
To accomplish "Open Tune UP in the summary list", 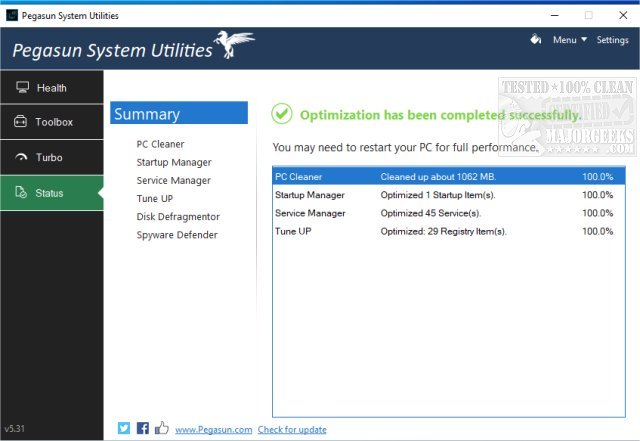I will pos(155,198).
